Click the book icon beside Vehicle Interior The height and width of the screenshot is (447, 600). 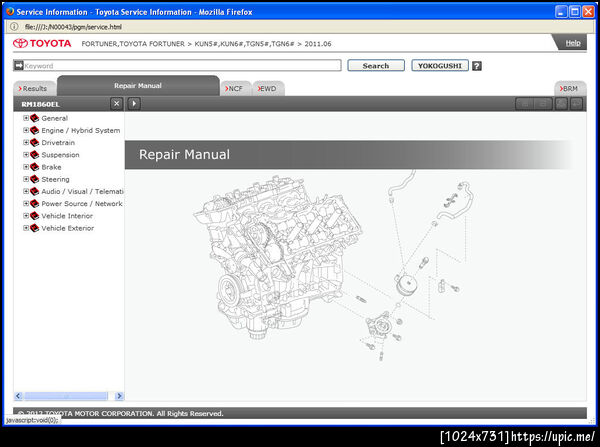click(34, 216)
